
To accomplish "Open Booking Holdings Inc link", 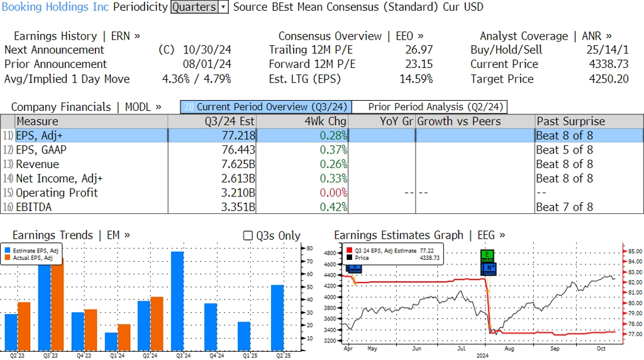I will (55, 7).
